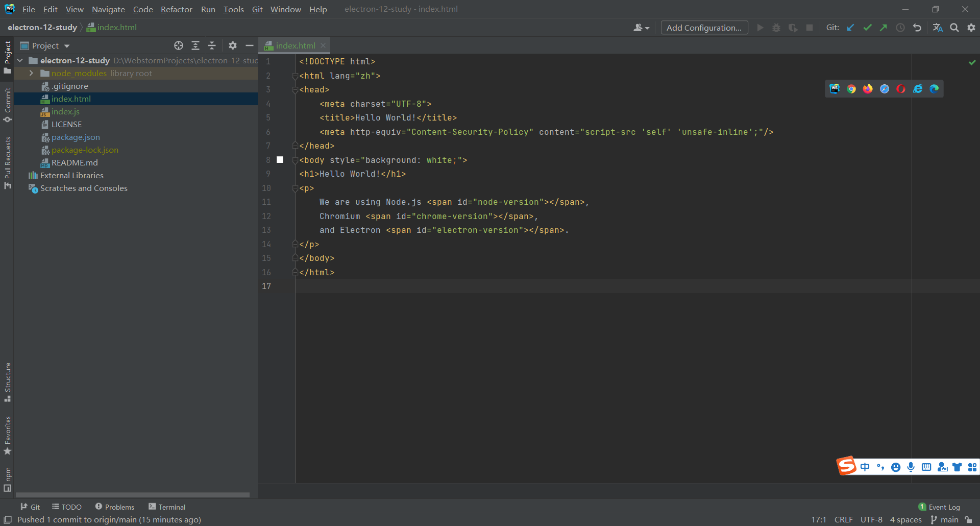The height and width of the screenshot is (526, 980).
Task: Open in Edge browser icon
Action: (934, 89)
